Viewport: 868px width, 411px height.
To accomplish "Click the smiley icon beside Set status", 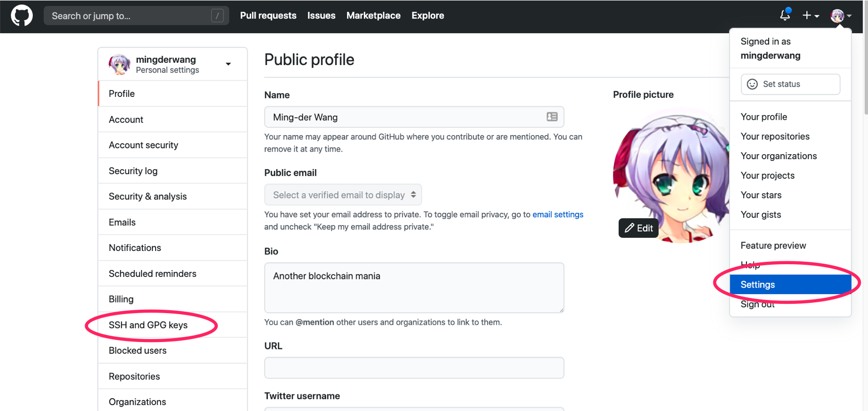I will (752, 84).
